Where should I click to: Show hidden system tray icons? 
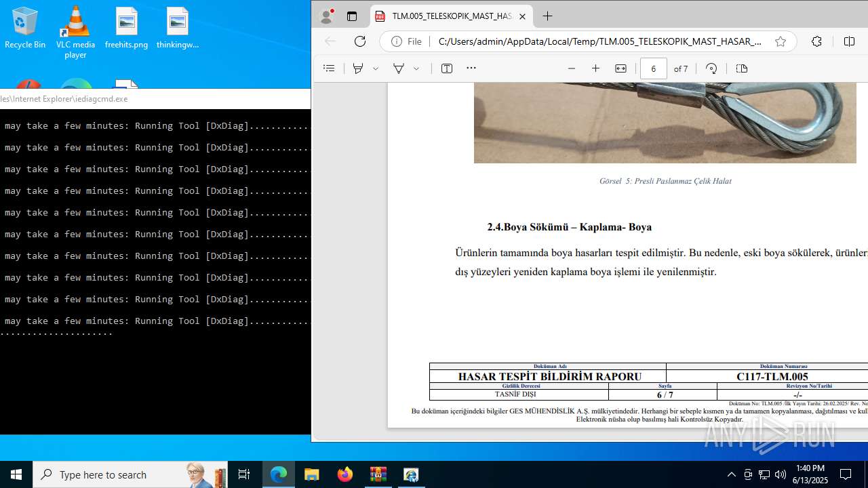[x=731, y=474]
